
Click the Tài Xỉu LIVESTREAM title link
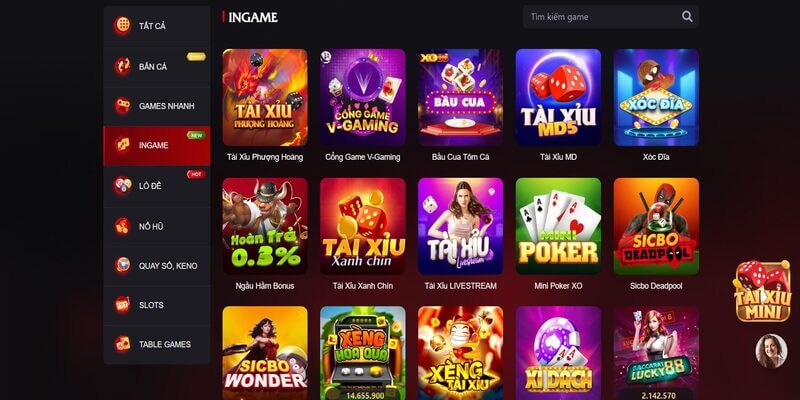(x=461, y=286)
